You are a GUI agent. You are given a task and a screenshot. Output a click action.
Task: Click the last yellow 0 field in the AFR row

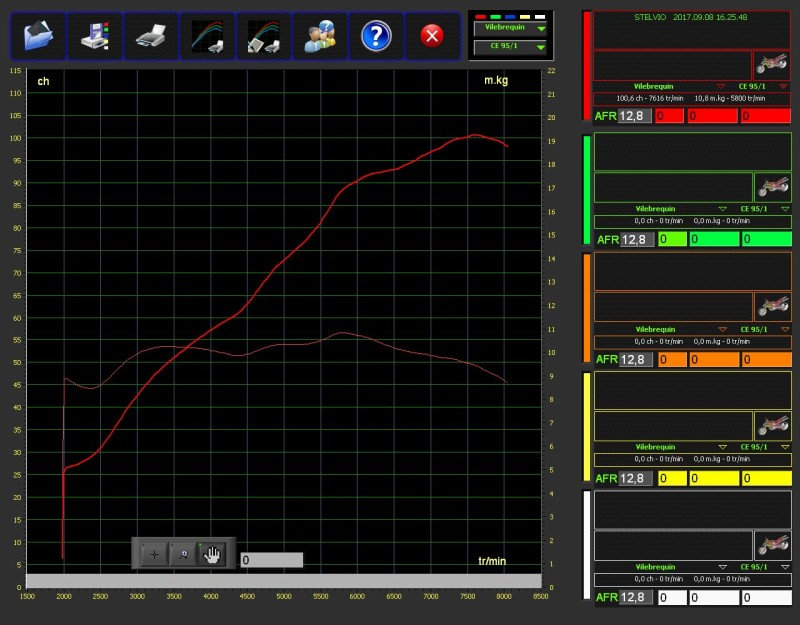(x=767, y=478)
